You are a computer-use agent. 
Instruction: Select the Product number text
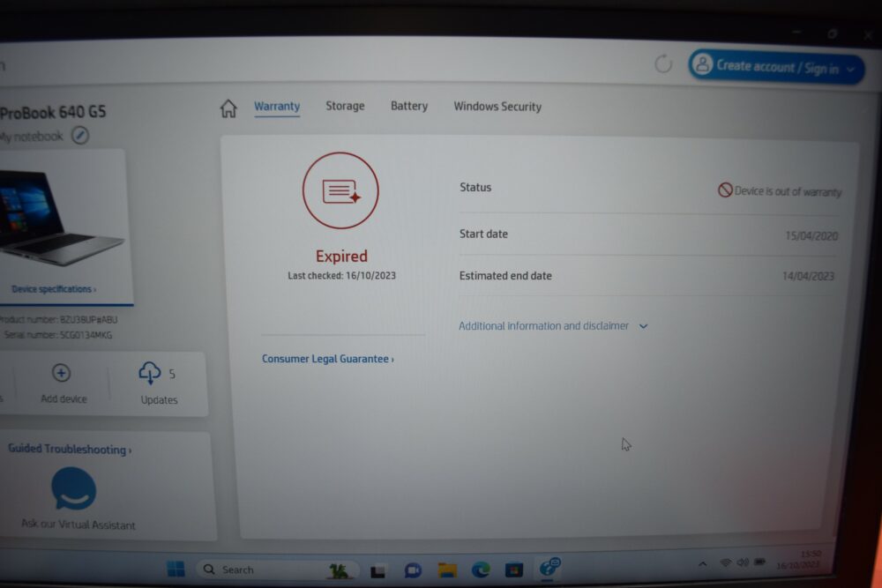58,320
